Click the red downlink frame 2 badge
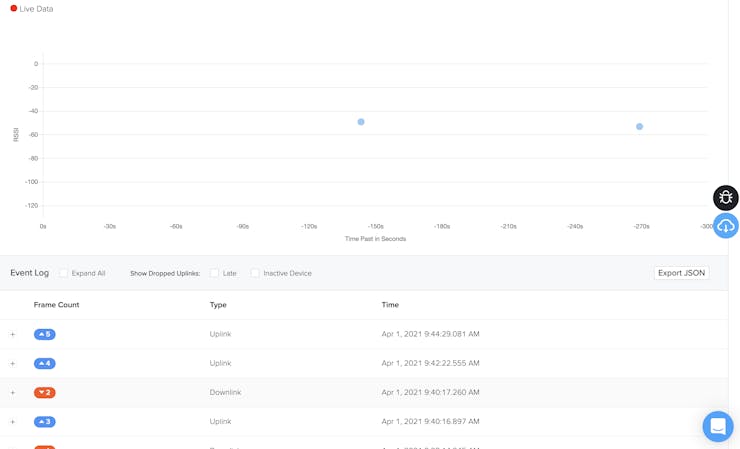 [45, 392]
